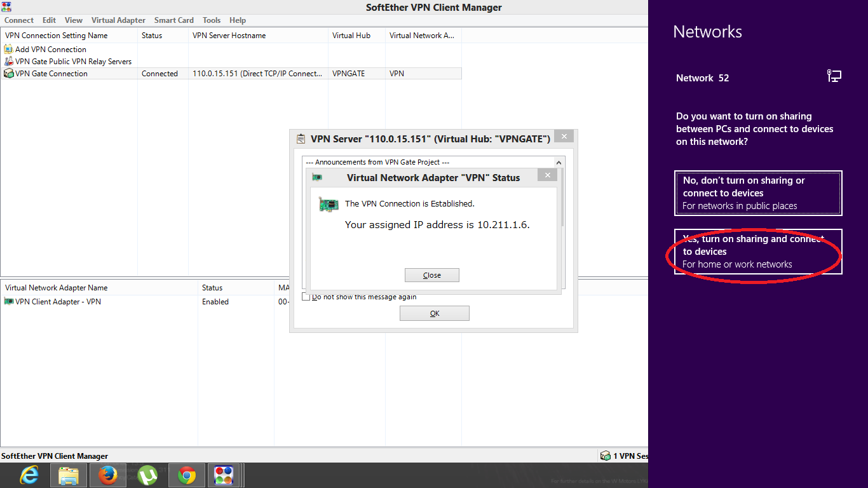Image resolution: width=868 pixels, height=488 pixels.
Task: Click the VPN Gate Public Relay Servers icon
Action: (x=8, y=61)
